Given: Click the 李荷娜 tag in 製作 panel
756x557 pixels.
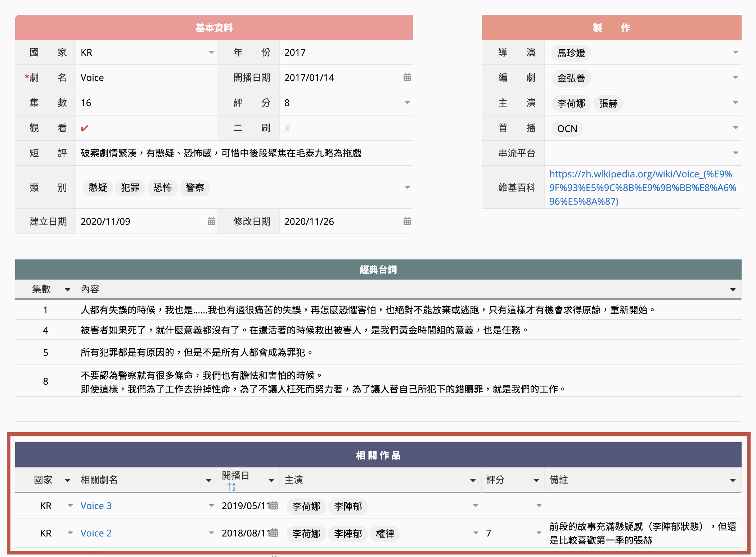Looking at the screenshot, I should point(571,103).
